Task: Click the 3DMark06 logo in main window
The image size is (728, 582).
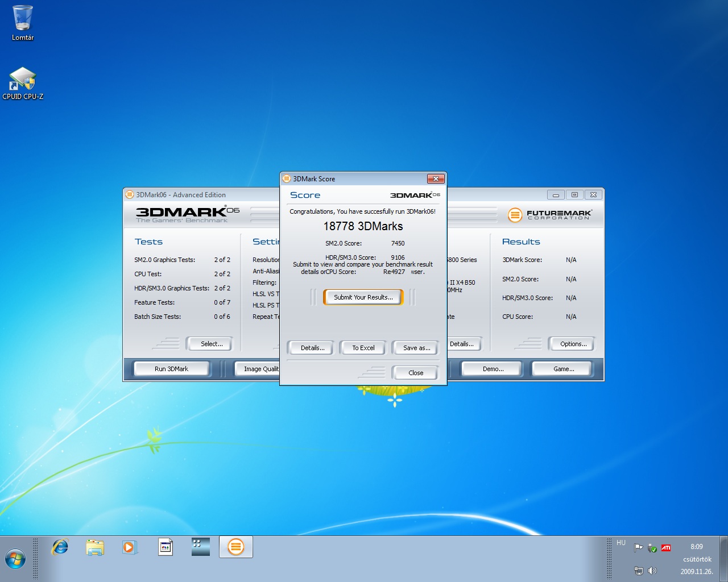Action: [187, 214]
